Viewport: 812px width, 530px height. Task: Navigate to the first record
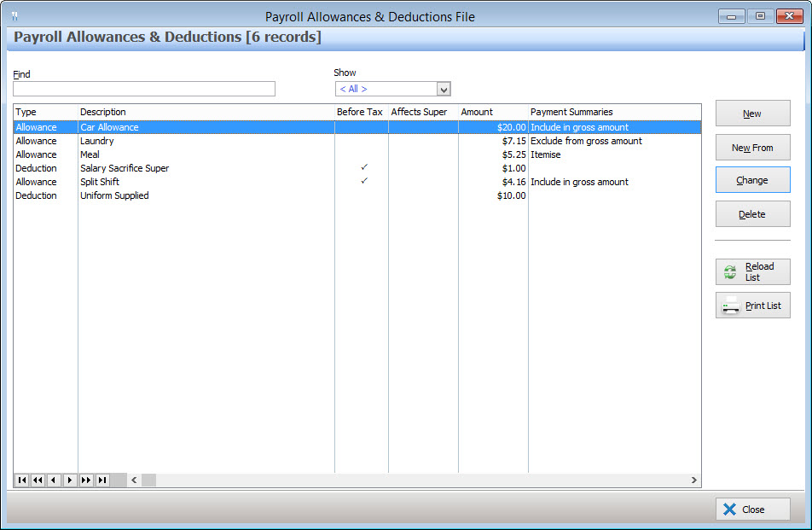20,480
